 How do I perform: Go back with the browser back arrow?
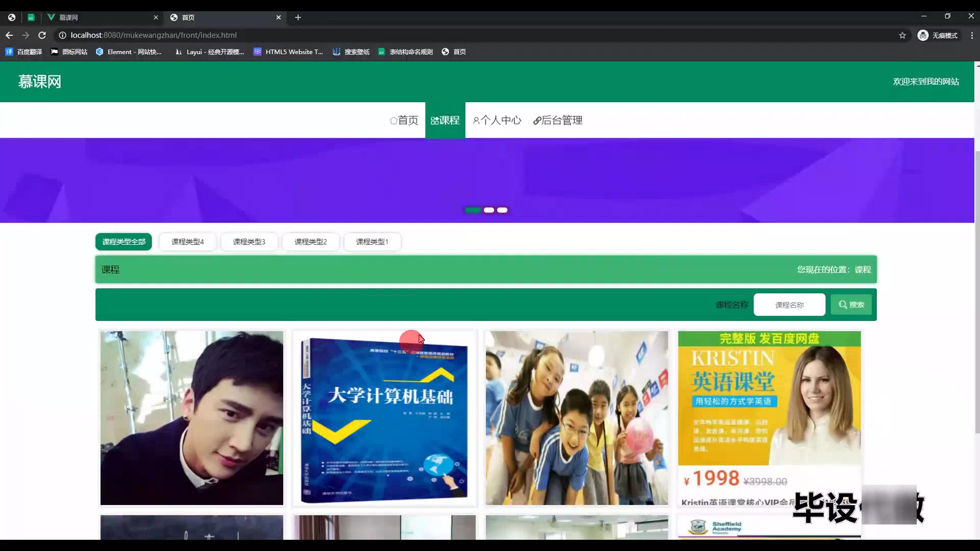(9, 35)
